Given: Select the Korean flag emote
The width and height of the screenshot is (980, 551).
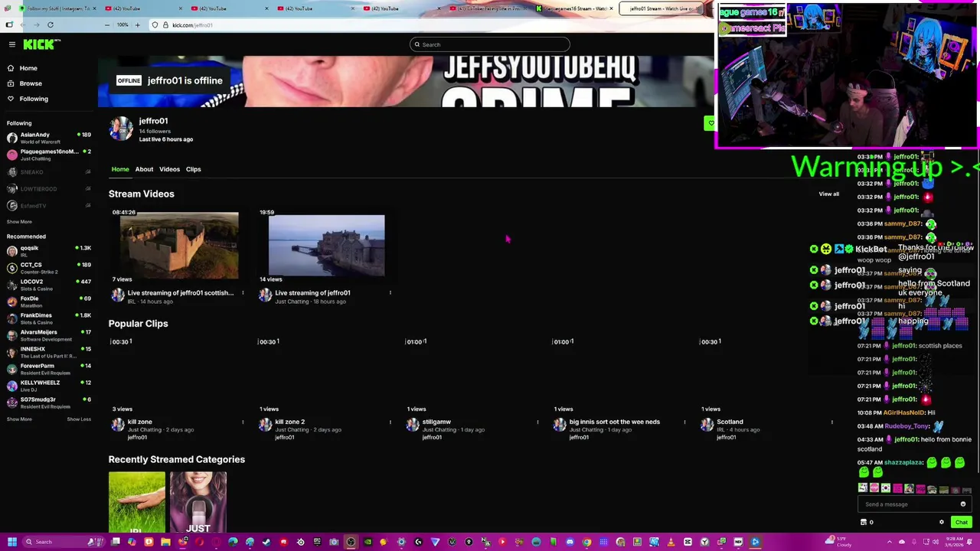Looking at the screenshot, I should point(886,488).
